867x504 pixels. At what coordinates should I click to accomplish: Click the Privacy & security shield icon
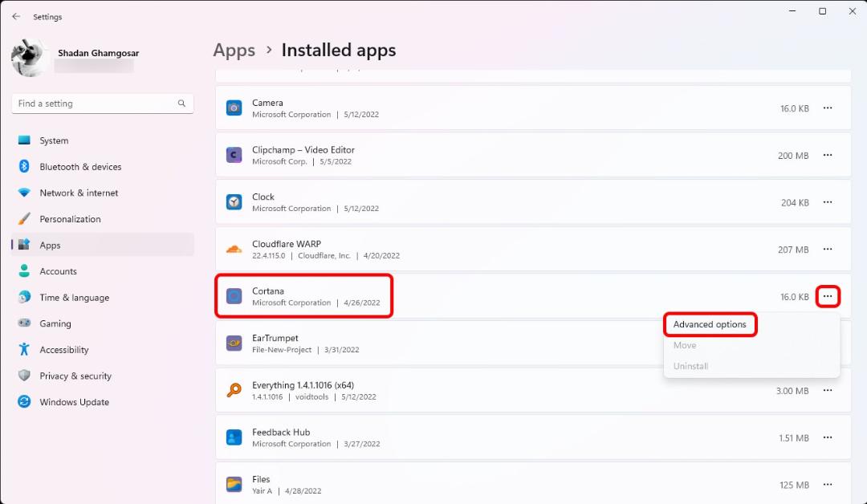pos(24,376)
